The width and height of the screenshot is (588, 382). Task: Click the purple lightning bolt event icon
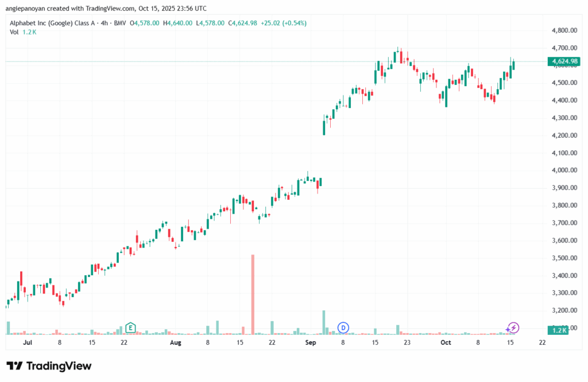[x=514, y=327]
